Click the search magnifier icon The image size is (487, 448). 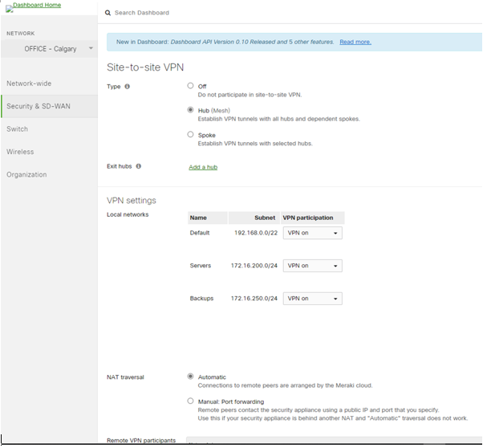click(108, 14)
